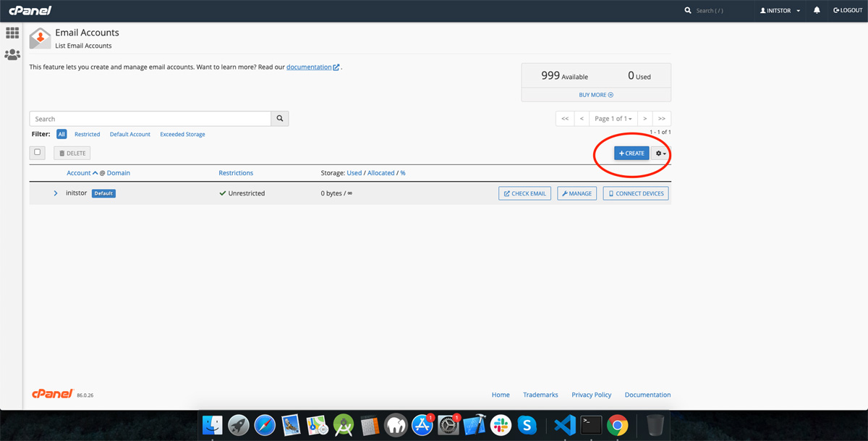Click the search magnifier button

280,119
